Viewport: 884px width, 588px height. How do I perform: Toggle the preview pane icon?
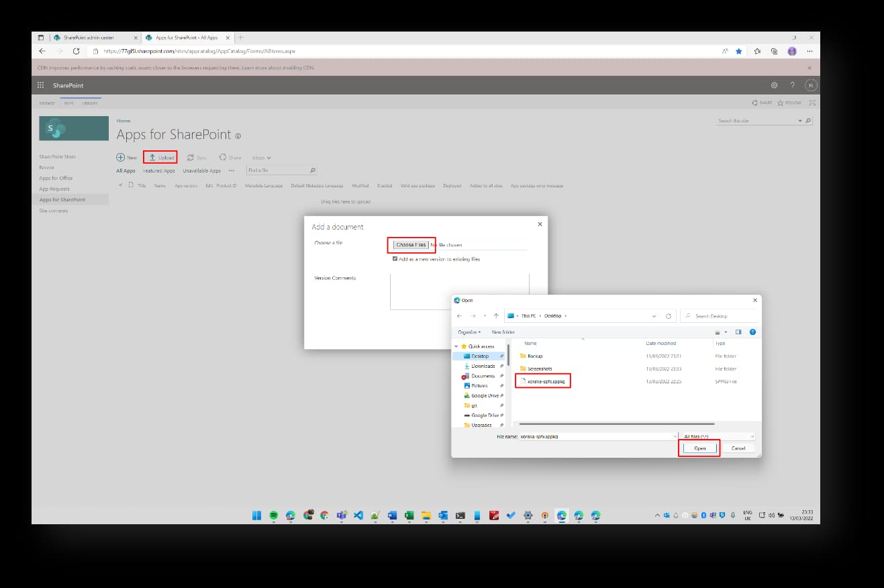click(x=738, y=332)
